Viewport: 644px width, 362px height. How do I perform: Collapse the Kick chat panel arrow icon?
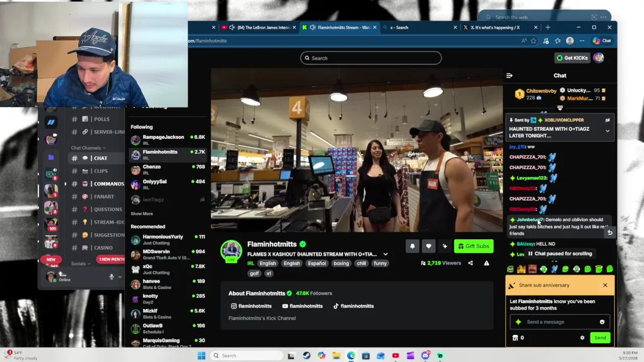509,75
